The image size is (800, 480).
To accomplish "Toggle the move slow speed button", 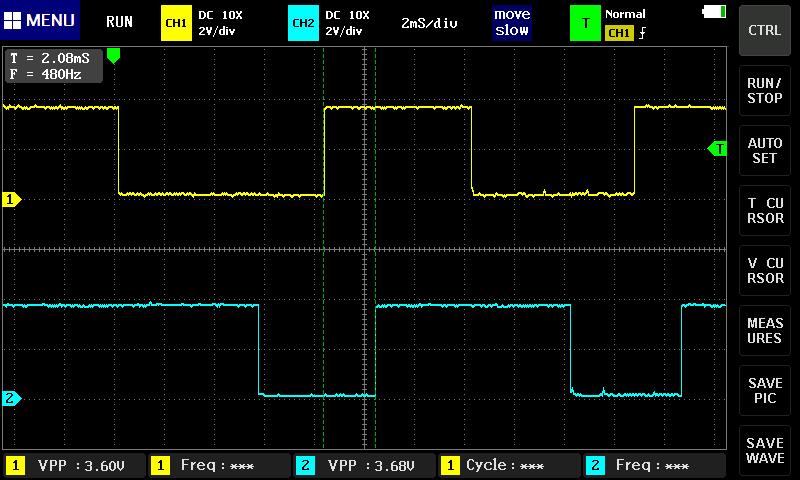I will coord(512,23).
